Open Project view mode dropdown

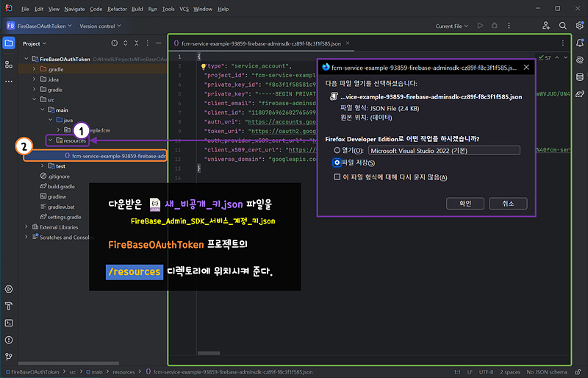[35, 43]
